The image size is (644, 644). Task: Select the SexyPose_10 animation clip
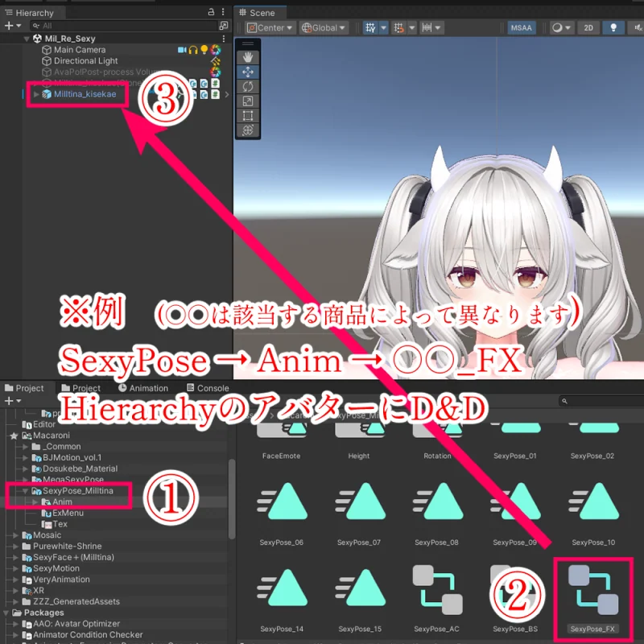[x=593, y=514]
